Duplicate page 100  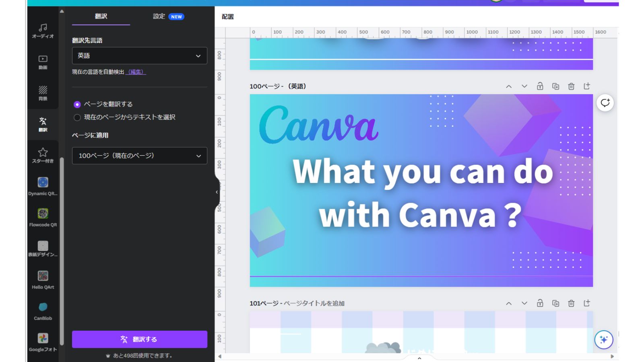(x=556, y=86)
